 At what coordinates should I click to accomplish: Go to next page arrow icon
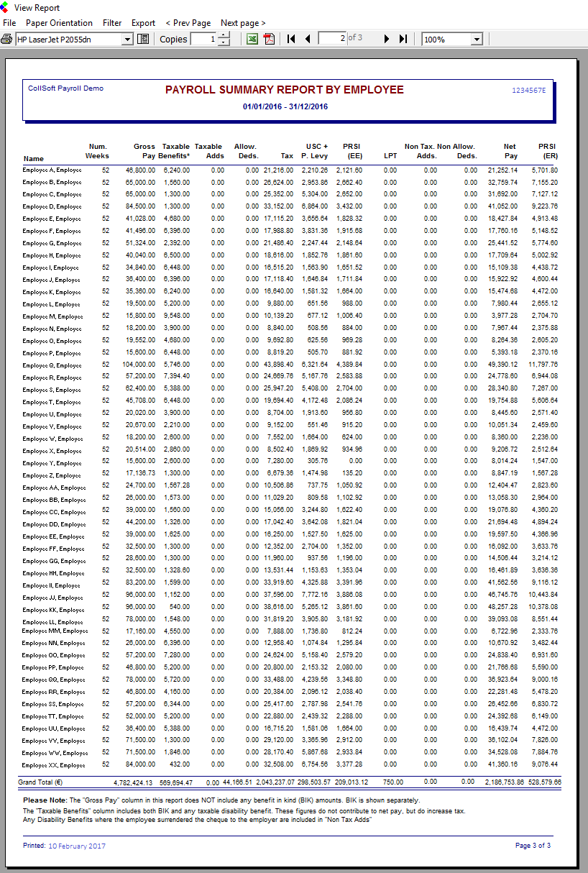pos(387,40)
